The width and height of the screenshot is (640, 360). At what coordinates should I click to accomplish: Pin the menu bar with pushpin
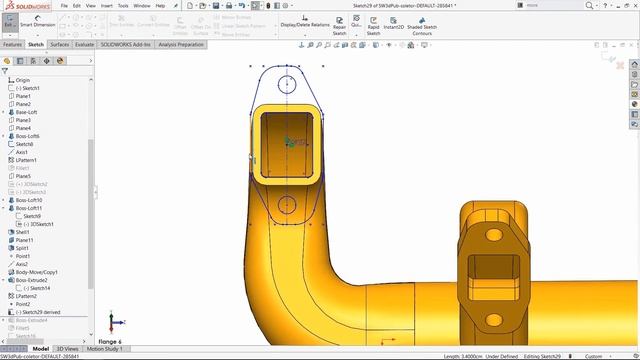pos(176,6)
